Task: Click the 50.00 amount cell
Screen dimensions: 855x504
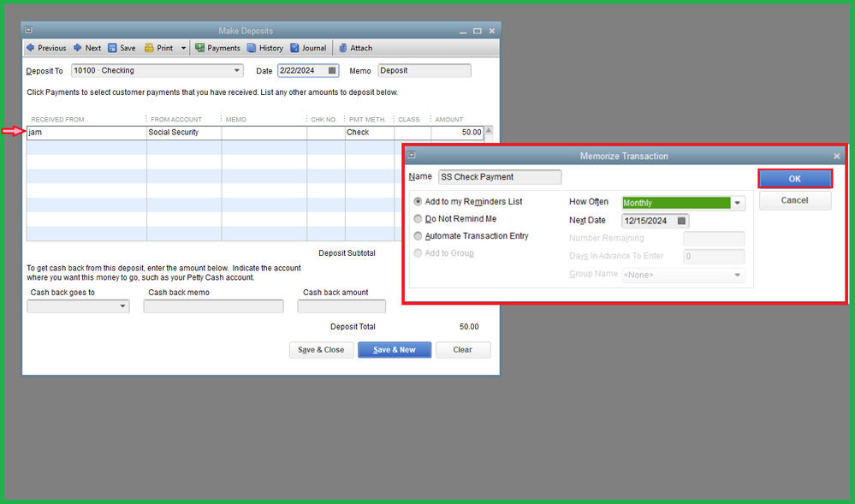Action: pos(457,133)
